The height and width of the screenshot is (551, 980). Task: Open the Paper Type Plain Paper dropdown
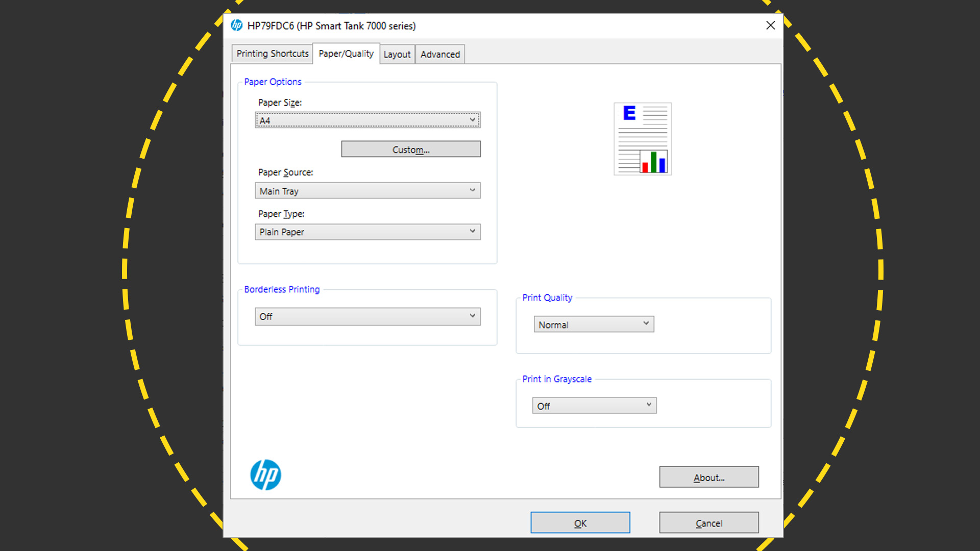367,232
